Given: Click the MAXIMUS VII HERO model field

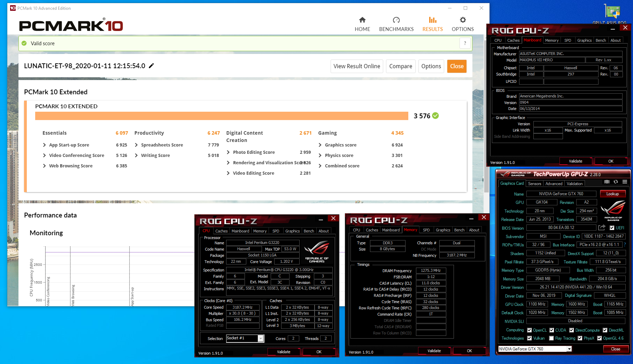Looking at the screenshot, I should click(552, 60).
